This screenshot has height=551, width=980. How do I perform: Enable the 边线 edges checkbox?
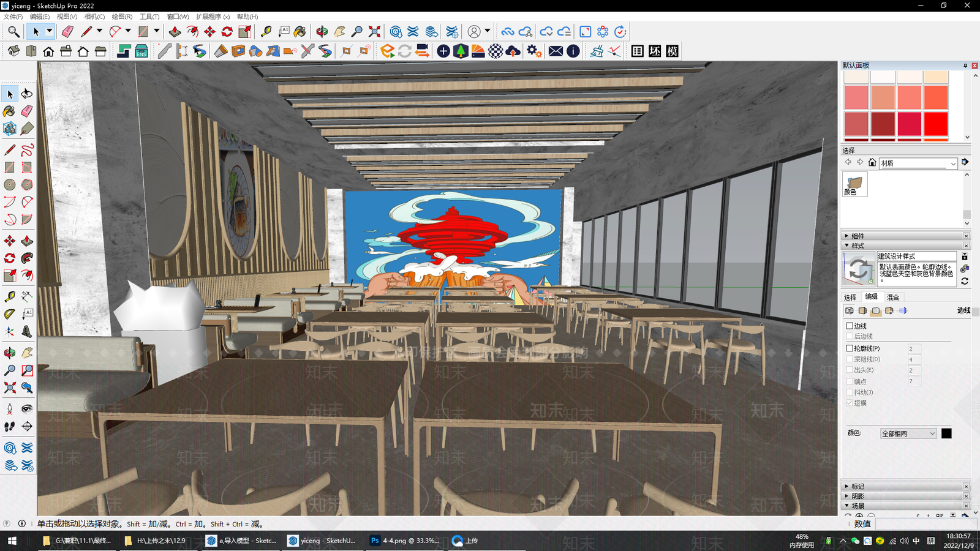pos(850,326)
